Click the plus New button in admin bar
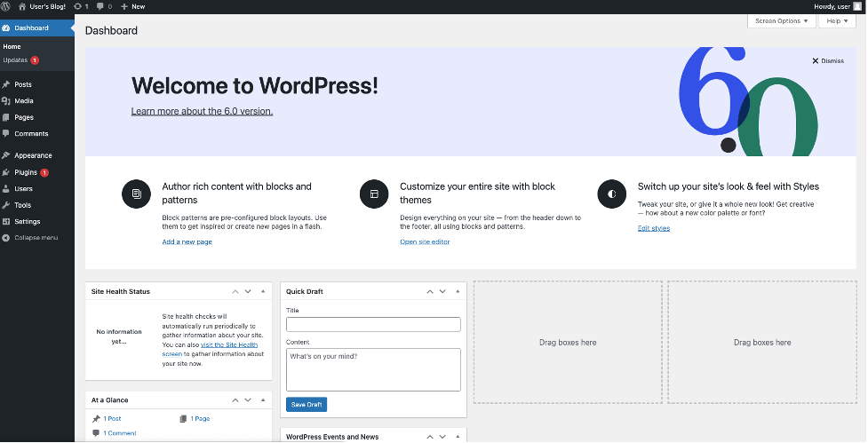 tap(133, 6)
